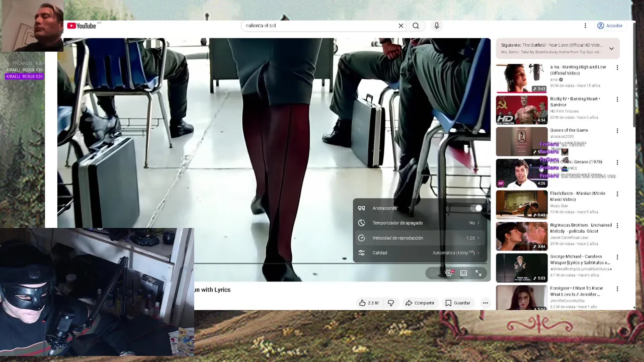Open George Michael - Careless Whisper video title
Viewport: 644px width, 362px height.
pos(580,259)
